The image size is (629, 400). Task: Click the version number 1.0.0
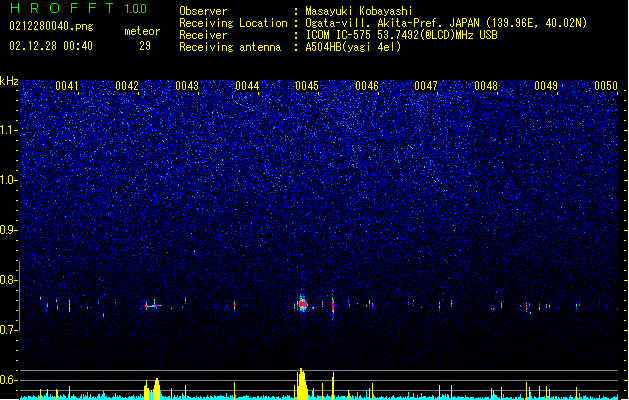(136, 9)
